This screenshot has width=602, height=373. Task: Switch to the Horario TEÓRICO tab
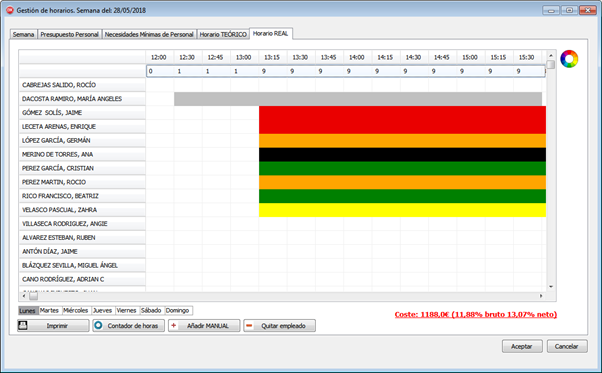223,35
